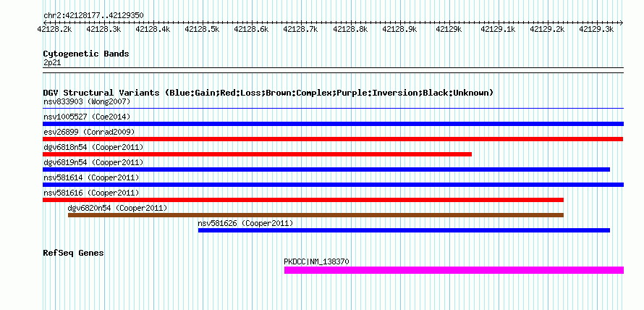Select the dgv6819n54 blue gain bar
644x310 pixels.
(x=326, y=169)
